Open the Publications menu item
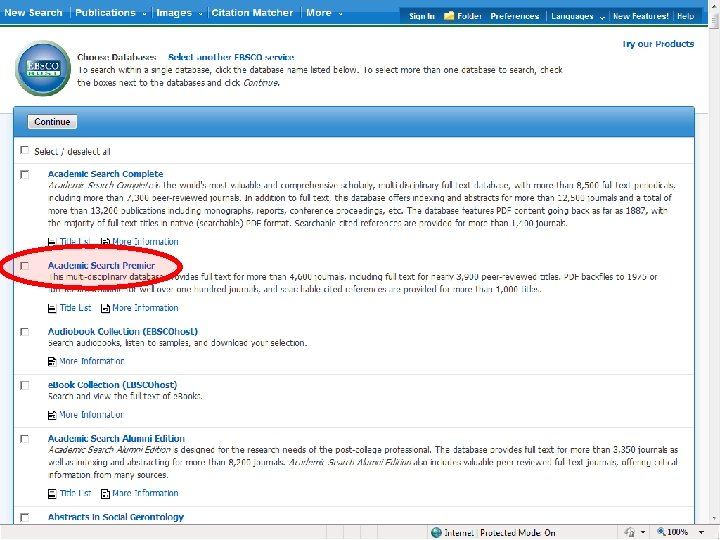The width and height of the screenshot is (720, 540). click(x=106, y=13)
